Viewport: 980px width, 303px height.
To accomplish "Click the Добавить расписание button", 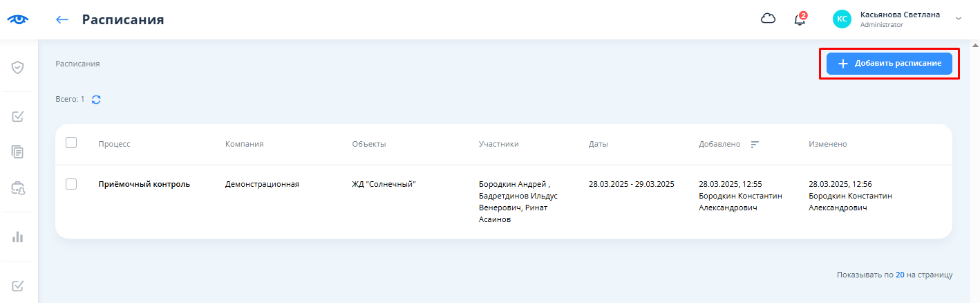I will pos(889,64).
